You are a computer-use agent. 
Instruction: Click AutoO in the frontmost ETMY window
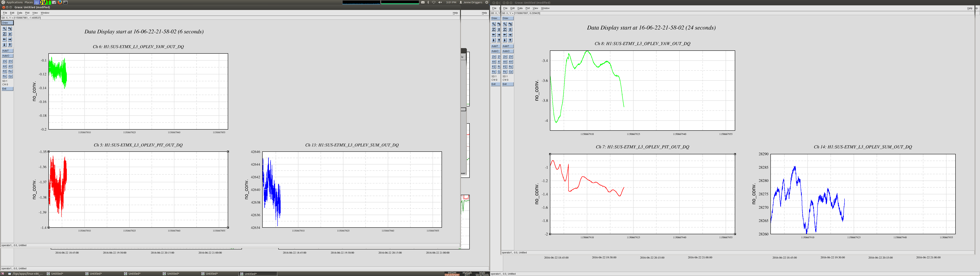click(x=507, y=51)
